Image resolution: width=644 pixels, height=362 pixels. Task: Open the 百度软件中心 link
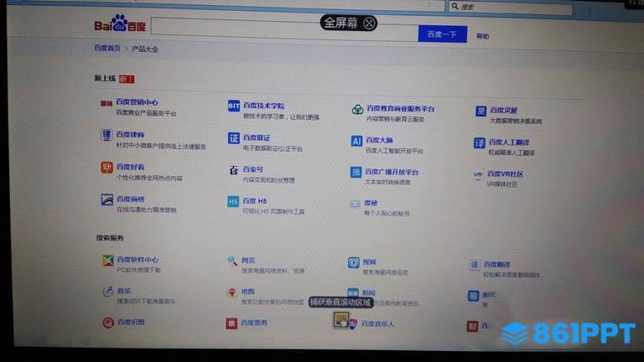click(x=138, y=260)
